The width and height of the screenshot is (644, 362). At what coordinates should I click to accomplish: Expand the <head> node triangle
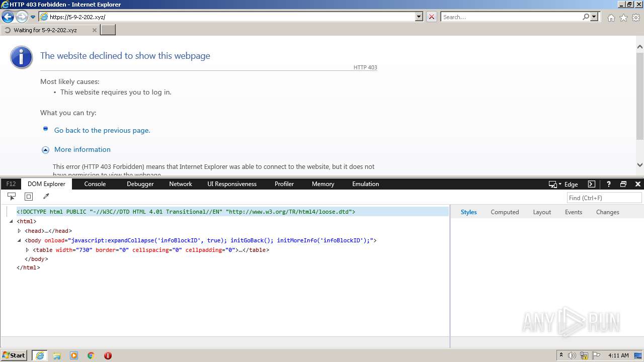click(19, 231)
